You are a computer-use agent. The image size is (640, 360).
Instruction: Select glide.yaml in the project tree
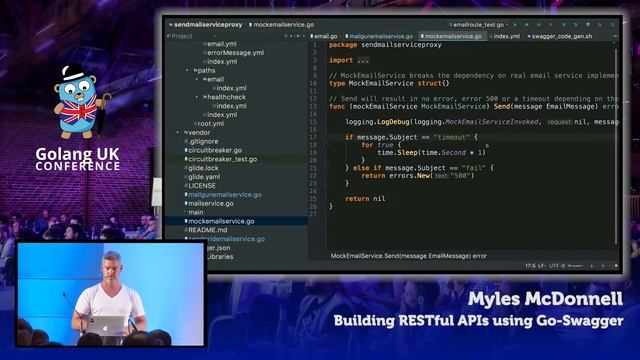(202, 177)
